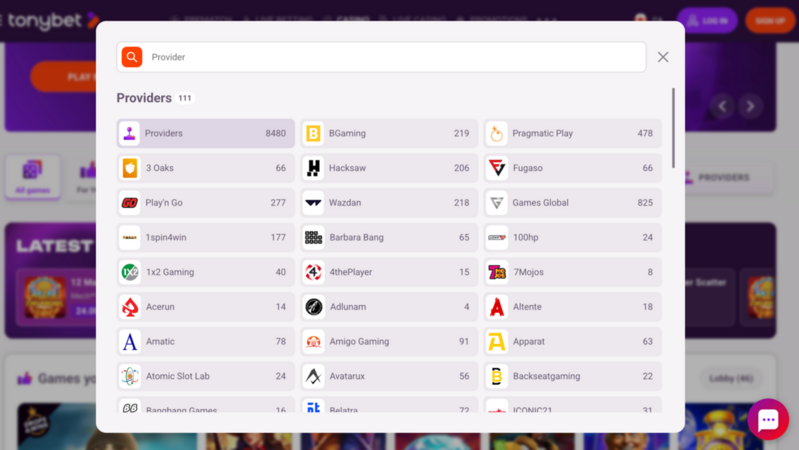The image size is (799, 450).
Task: Pick the 3 Oaks provider icon
Action: (130, 168)
